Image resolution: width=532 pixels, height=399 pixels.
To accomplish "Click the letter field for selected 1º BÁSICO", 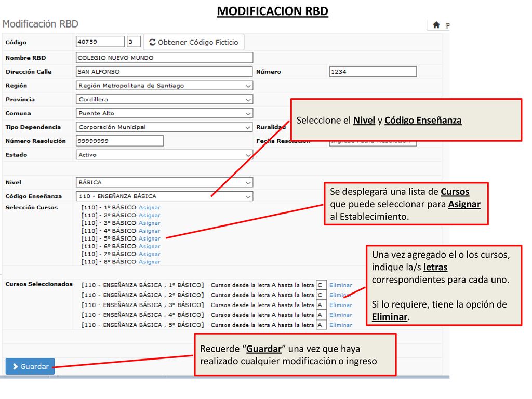I will tap(321, 285).
